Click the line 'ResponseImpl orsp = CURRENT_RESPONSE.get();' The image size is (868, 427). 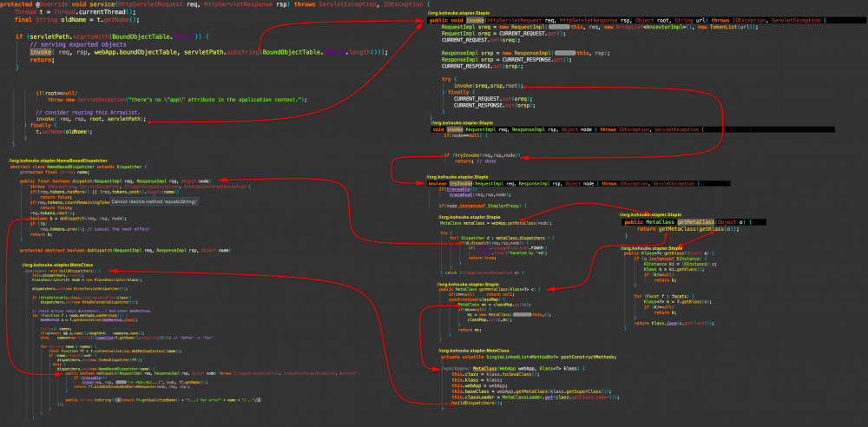click(507, 59)
